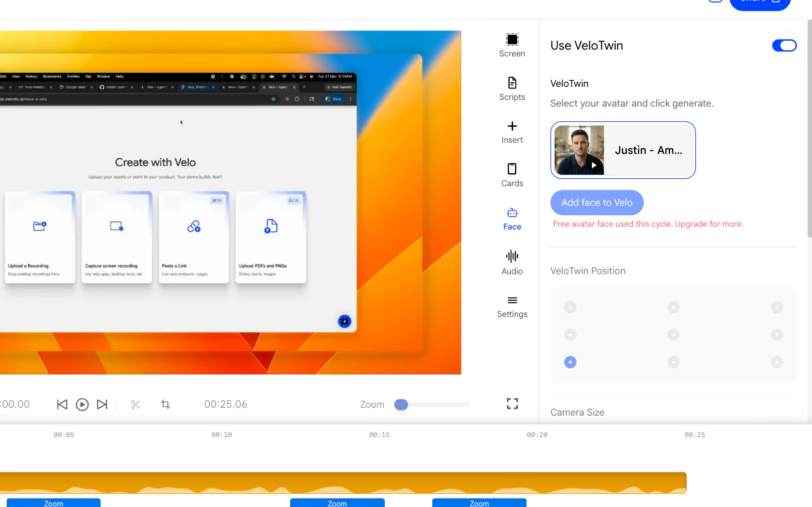The height and width of the screenshot is (507, 812).
Task: Select the bottom-left VeloTwin position
Action: click(570, 362)
